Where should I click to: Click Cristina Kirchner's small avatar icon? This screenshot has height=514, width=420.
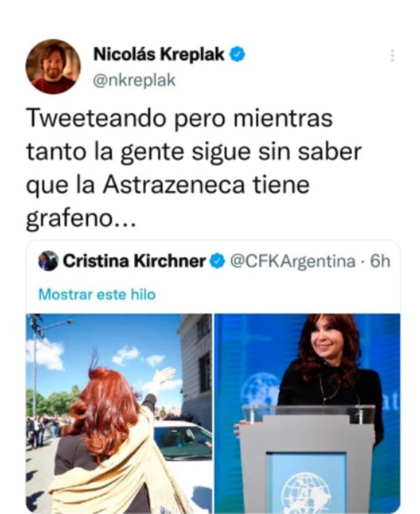pos(48,261)
